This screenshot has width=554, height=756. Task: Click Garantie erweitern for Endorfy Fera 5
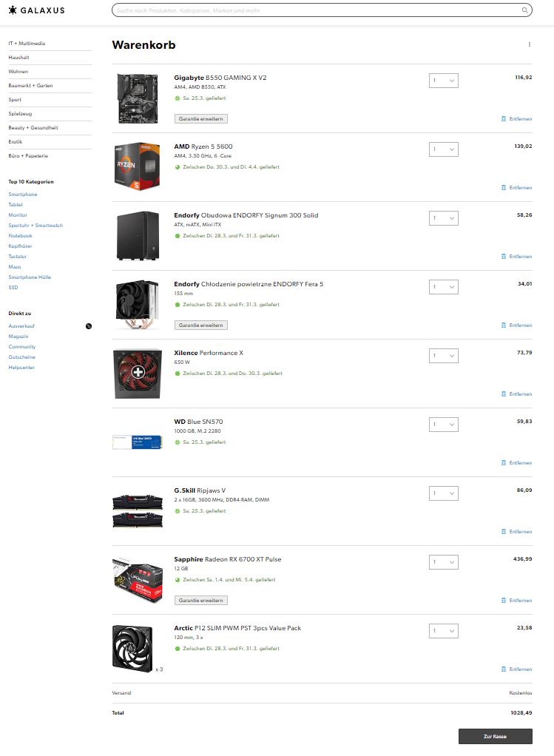pos(201,325)
